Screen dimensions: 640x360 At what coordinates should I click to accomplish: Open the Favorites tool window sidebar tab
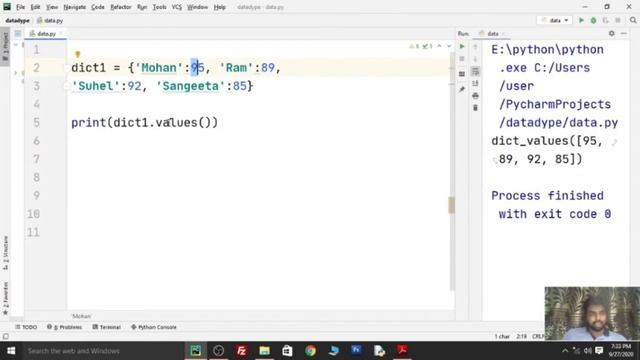click(5, 298)
